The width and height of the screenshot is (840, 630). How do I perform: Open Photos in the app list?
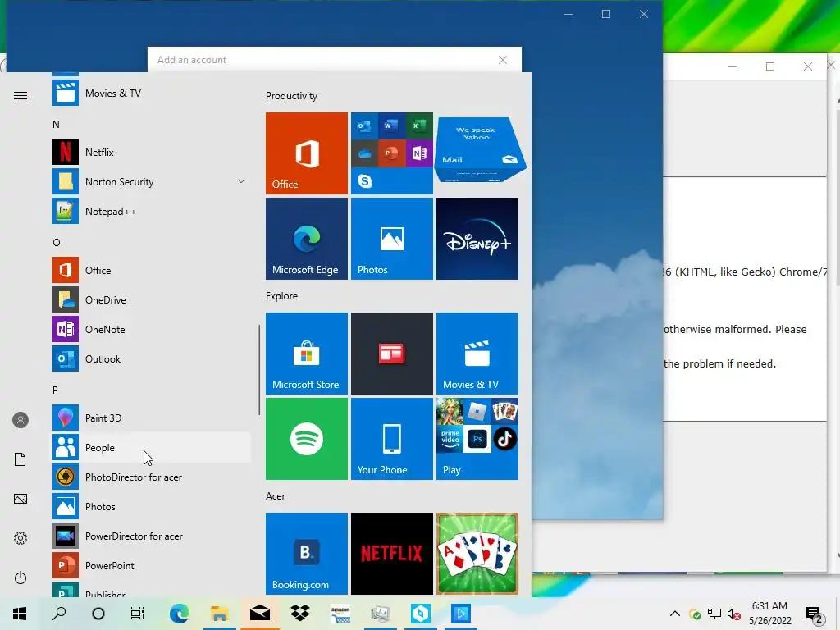[151, 506]
